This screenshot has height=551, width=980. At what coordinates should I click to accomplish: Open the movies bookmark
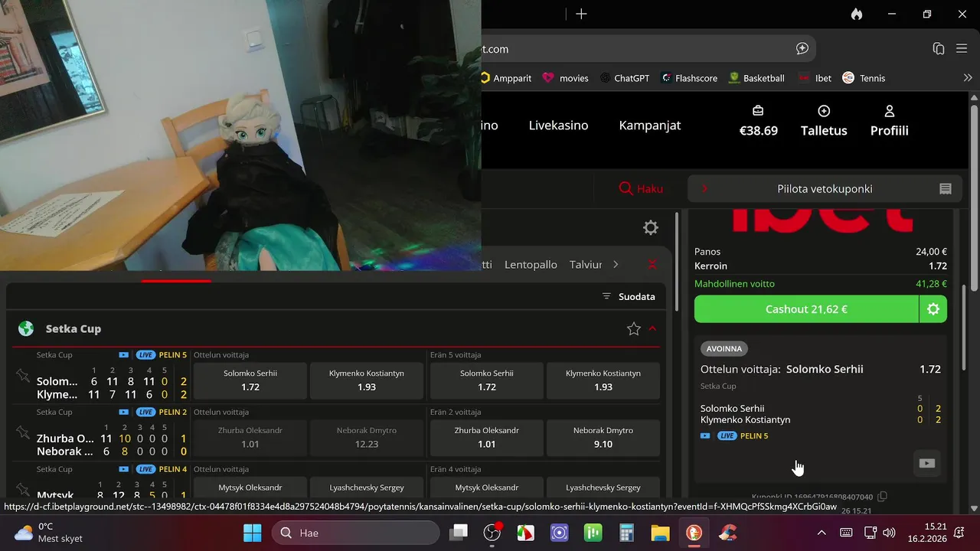point(566,78)
